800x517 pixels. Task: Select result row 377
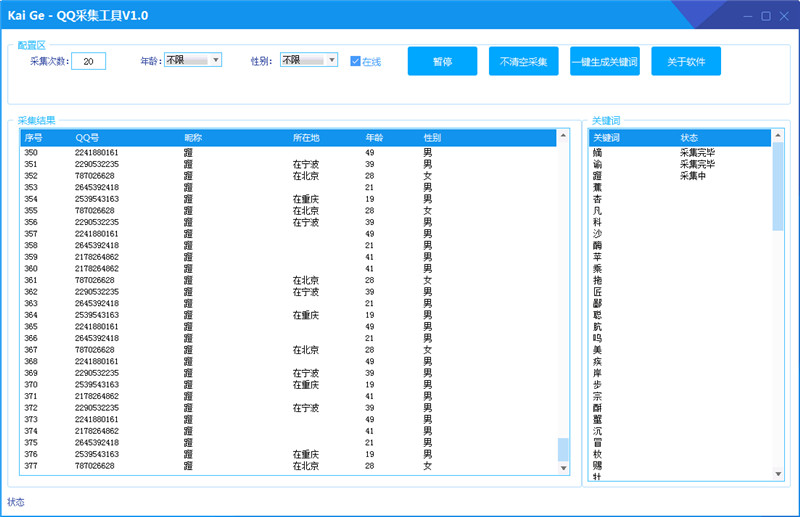(x=288, y=465)
